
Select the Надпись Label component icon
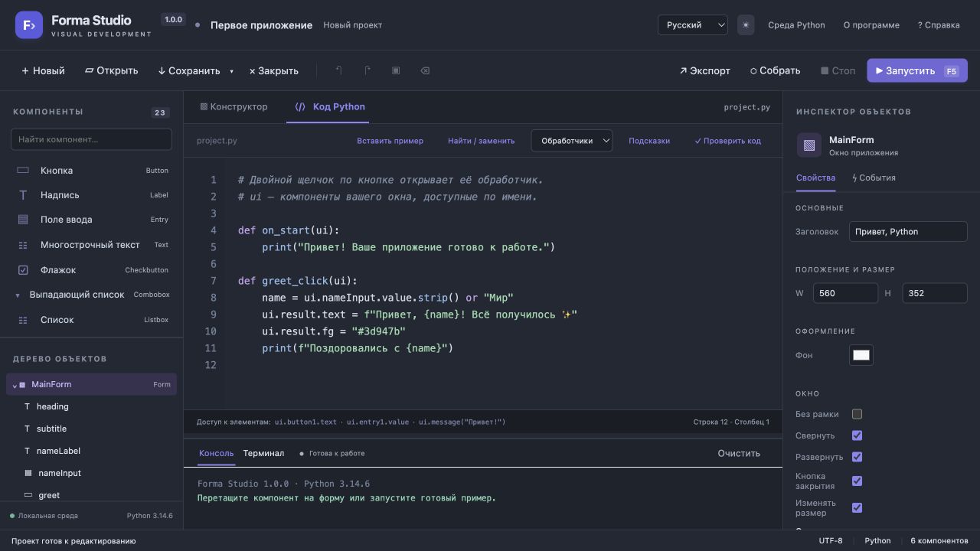23,195
